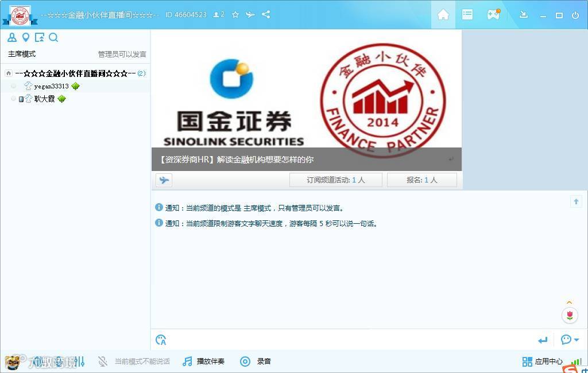Click the channel logo avatar in the title bar
This screenshot has height=373, width=588.
point(20,15)
